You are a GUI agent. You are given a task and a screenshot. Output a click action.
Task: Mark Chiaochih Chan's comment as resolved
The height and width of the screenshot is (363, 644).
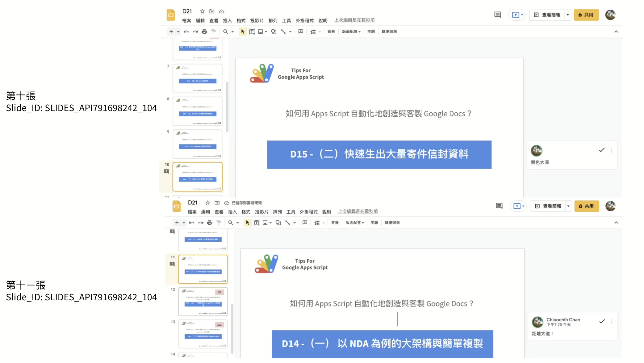click(x=602, y=321)
